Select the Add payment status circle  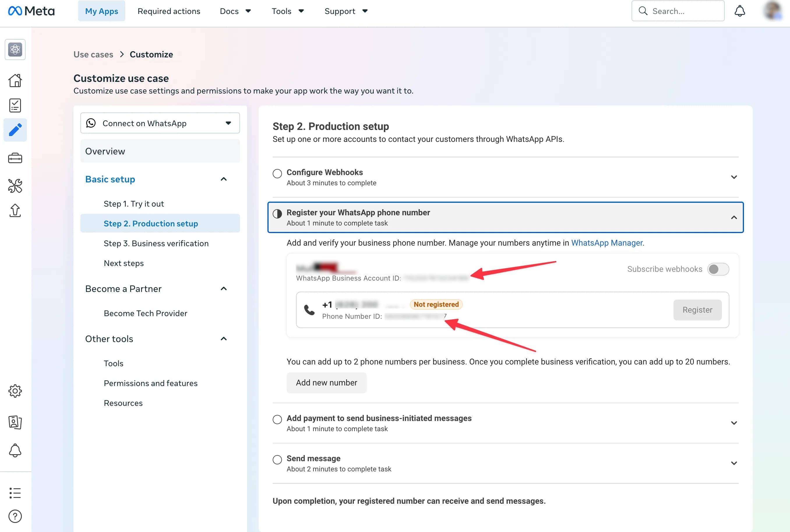[x=277, y=419]
